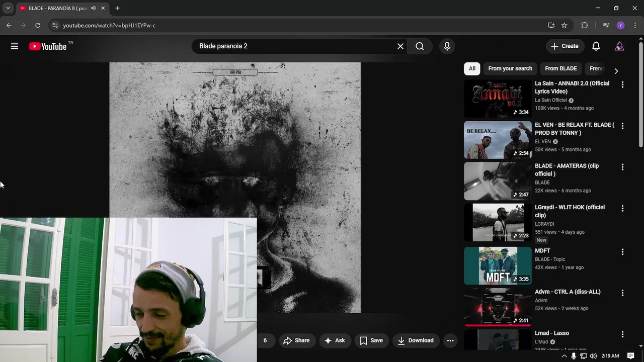Open YouTube notifications bell
Screen dimensions: 644x362
tap(596, 46)
